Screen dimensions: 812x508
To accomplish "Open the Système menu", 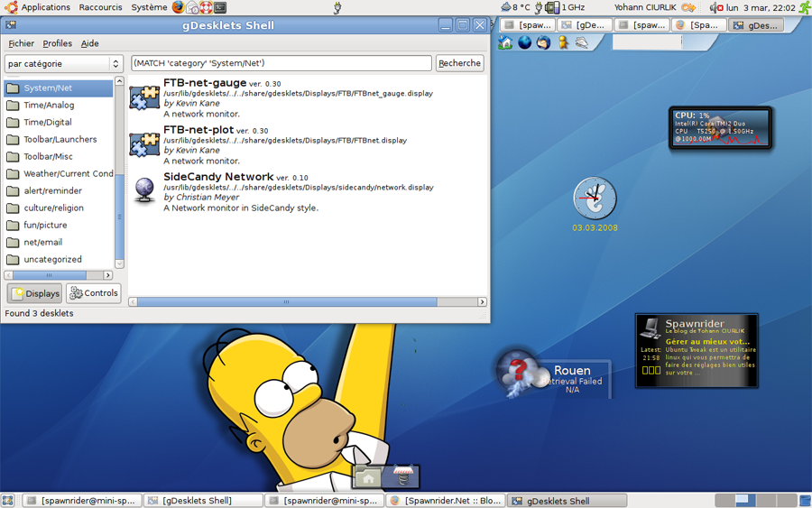I will (x=149, y=7).
